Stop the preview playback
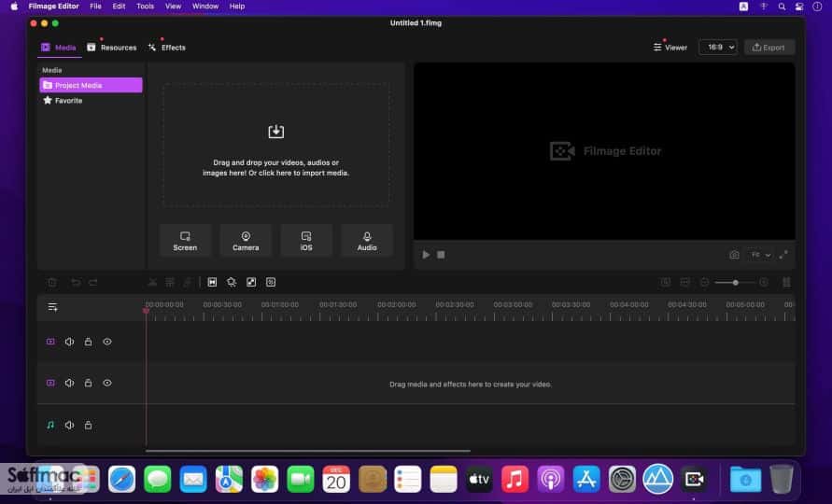The width and height of the screenshot is (832, 504). click(441, 255)
